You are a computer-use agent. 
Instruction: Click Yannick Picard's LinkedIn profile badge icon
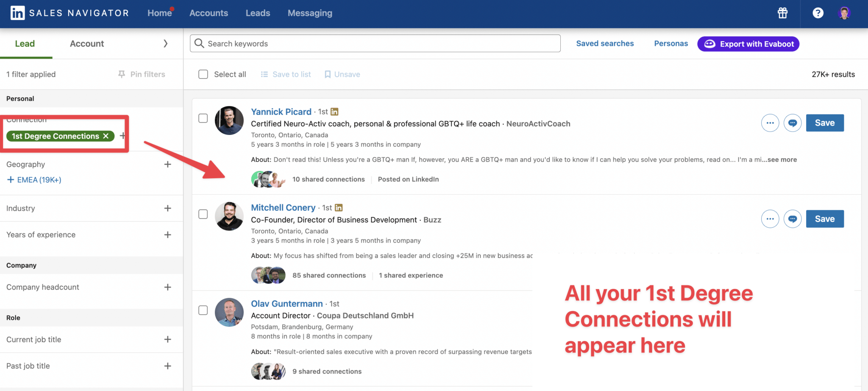pyautogui.click(x=334, y=112)
